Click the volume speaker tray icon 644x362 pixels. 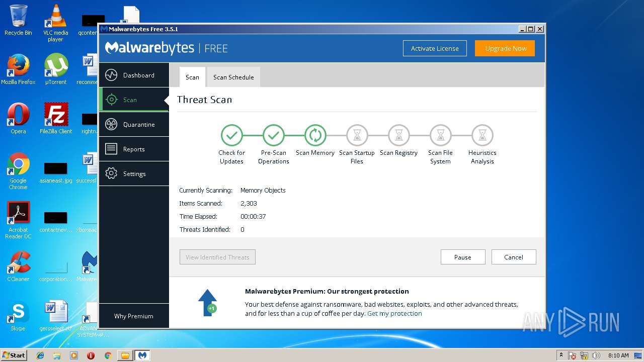pos(597,355)
